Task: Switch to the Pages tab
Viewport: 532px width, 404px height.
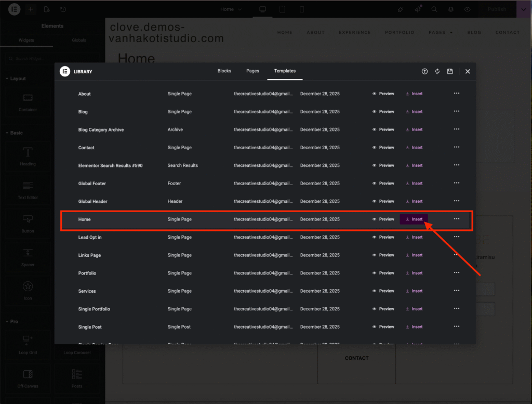Action: coord(252,71)
